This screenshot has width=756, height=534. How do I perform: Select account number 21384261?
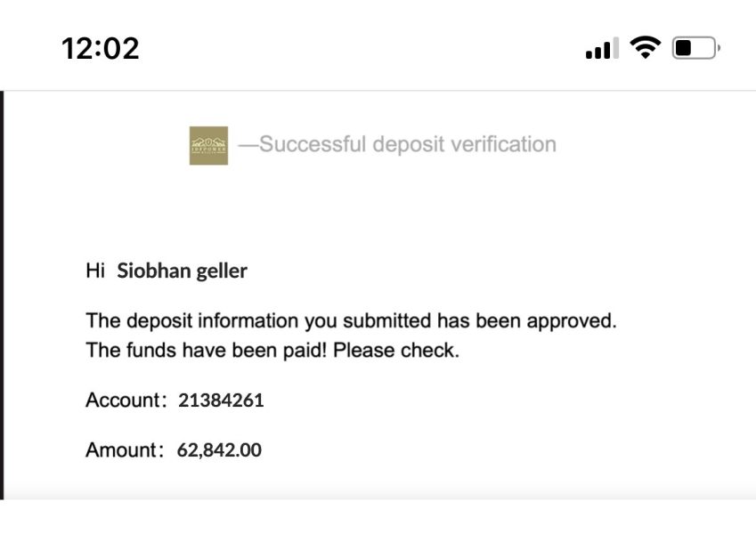coord(221,400)
